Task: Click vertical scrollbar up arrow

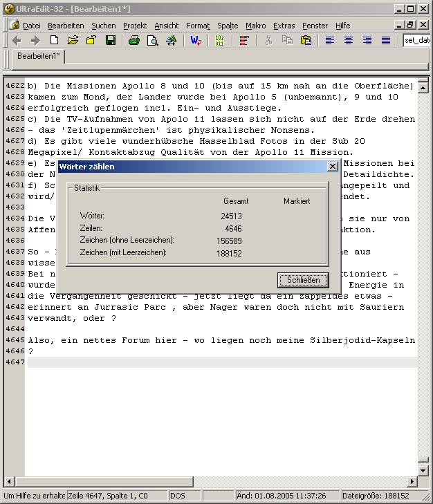Action: pos(423,87)
